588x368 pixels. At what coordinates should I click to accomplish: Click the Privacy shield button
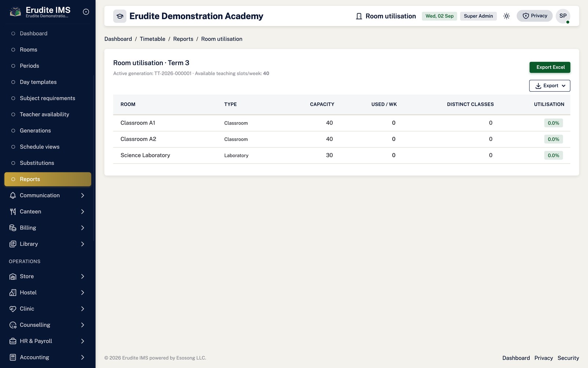pyautogui.click(x=535, y=16)
